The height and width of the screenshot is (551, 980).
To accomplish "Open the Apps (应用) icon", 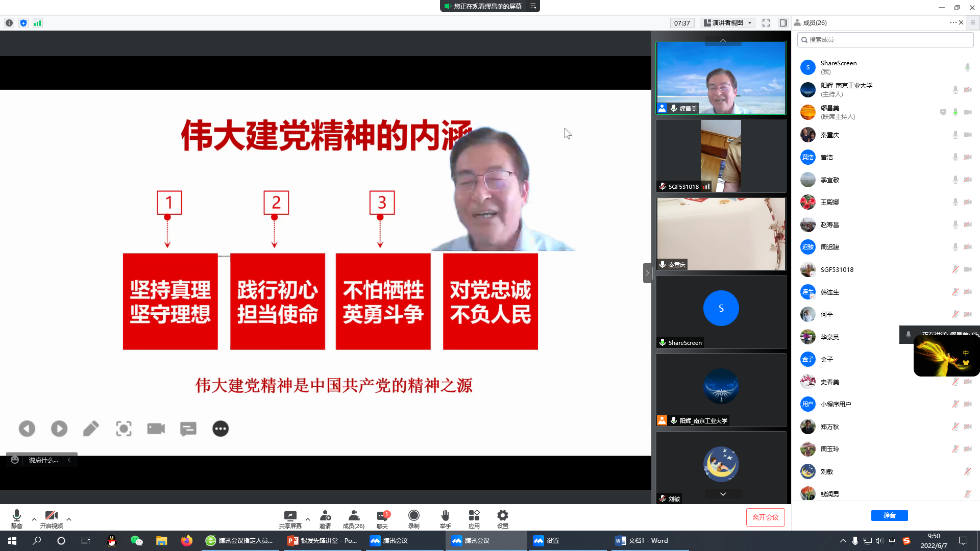I will click(474, 516).
